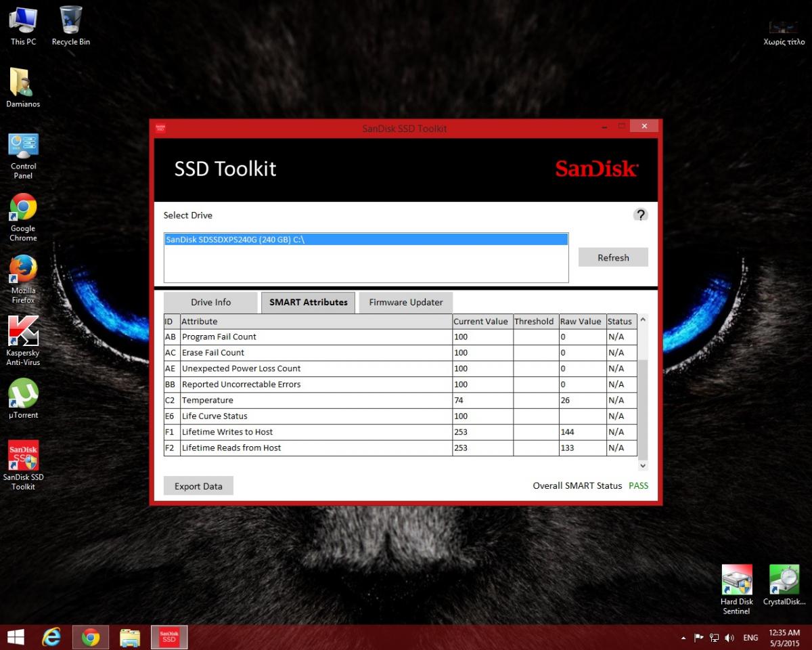Select the Program Fail Count row
The height and width of the screenshot is (650, 812).
point(400,337)
